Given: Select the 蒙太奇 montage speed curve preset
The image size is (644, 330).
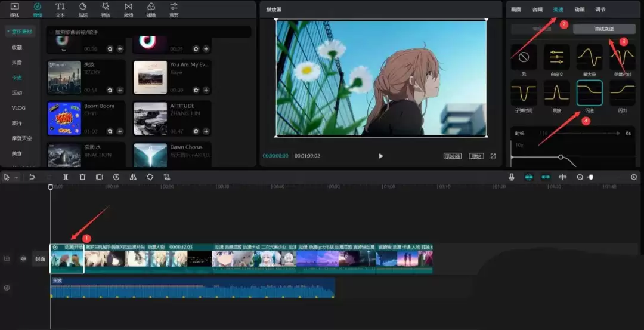Looking at the screenshot, I should 589,58.
